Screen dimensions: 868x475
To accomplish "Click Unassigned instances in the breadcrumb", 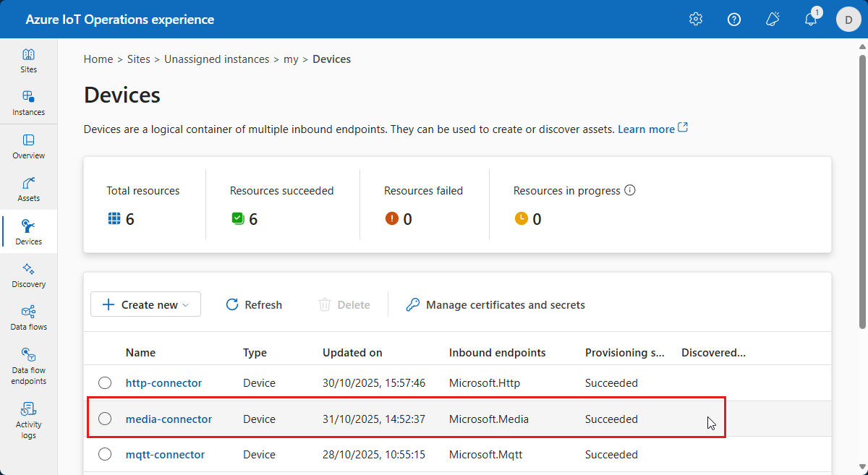I will [216, 59].
